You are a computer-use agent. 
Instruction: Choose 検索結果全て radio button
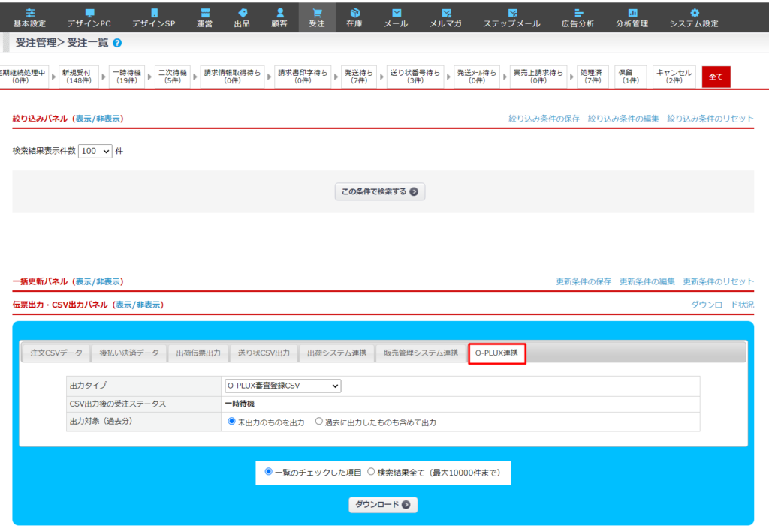[x=371, y=473]
